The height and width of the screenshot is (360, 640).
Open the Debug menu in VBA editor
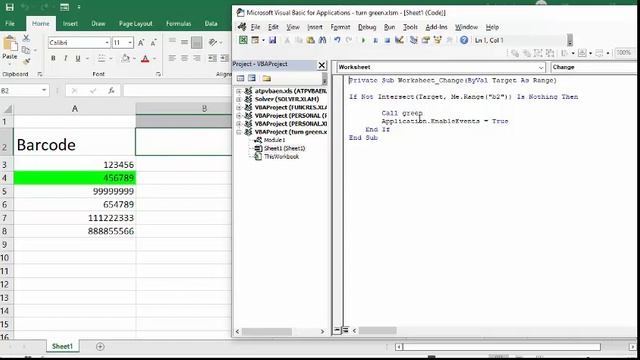coord(367,27)
